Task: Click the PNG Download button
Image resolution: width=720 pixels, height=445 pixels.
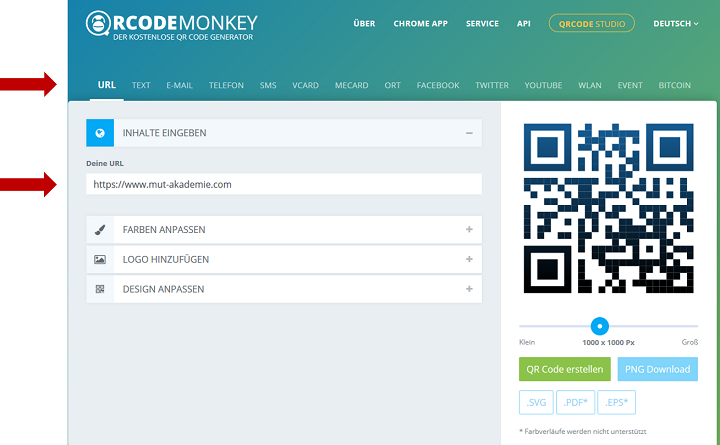Action: pyautogui.click(x=658, y=369)
